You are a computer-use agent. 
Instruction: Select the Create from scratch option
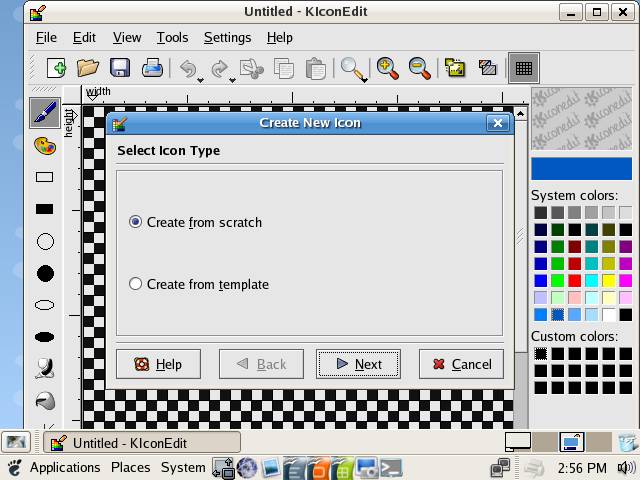tap(136, 222)
